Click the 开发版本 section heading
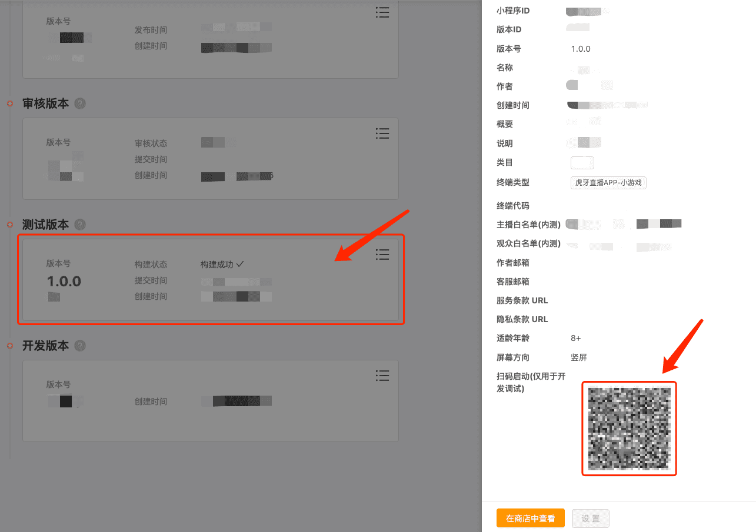 point(45,346)
